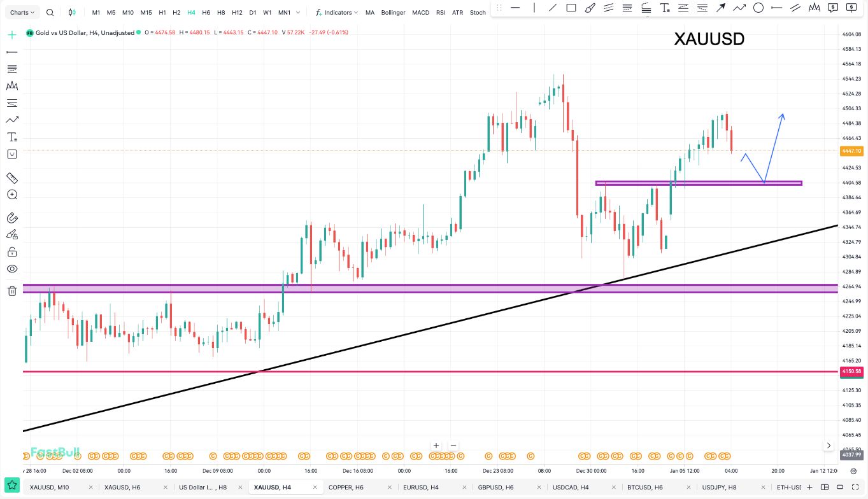Expand more timeframes chevron after MN1
Viewport: 868px width, 499px height.
299,12
